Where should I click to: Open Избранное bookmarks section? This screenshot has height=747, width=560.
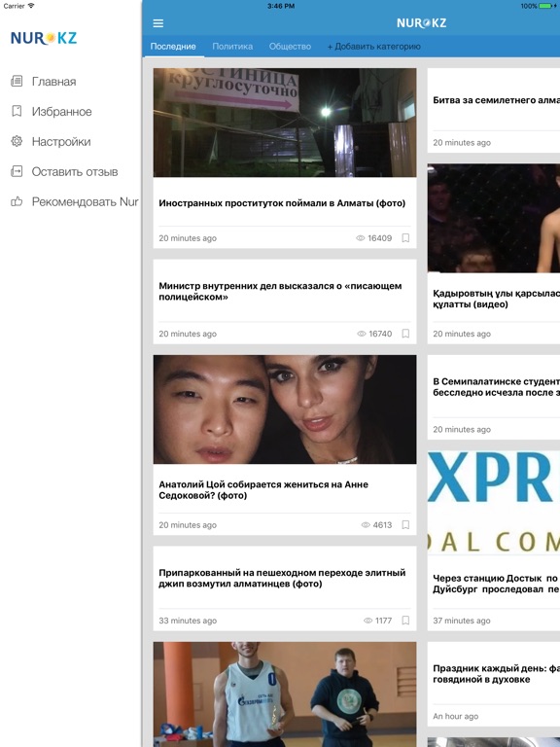pyautogui.click(x=52, y=112)
